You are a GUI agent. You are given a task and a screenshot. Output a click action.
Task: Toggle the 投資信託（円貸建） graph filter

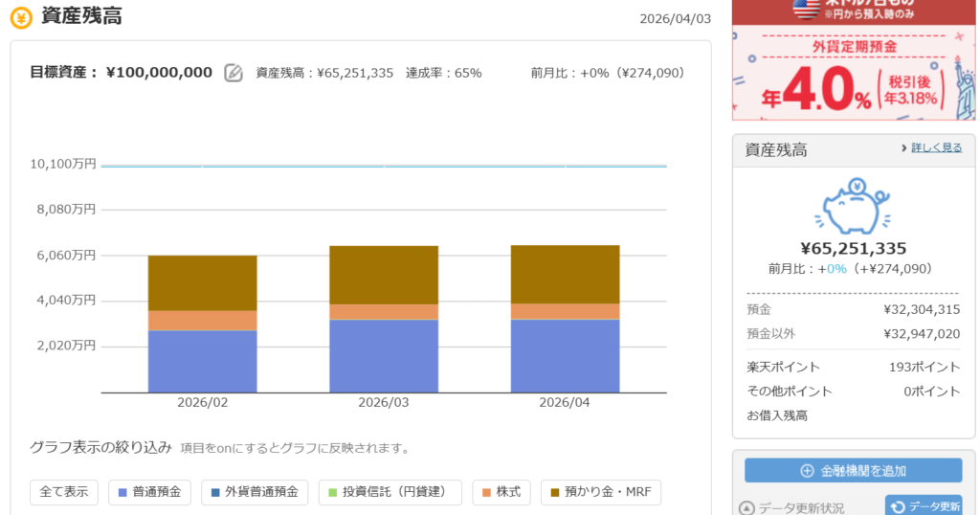click(x=390, y=492)
